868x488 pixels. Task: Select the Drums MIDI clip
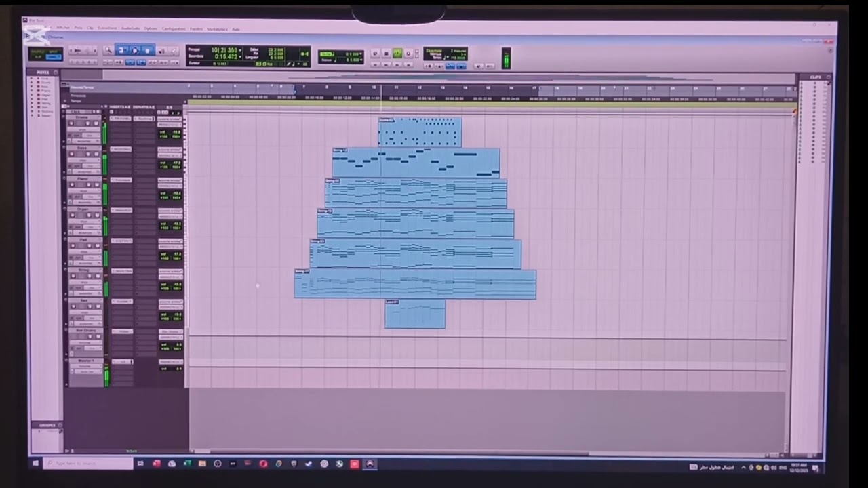tap(420, 132)
